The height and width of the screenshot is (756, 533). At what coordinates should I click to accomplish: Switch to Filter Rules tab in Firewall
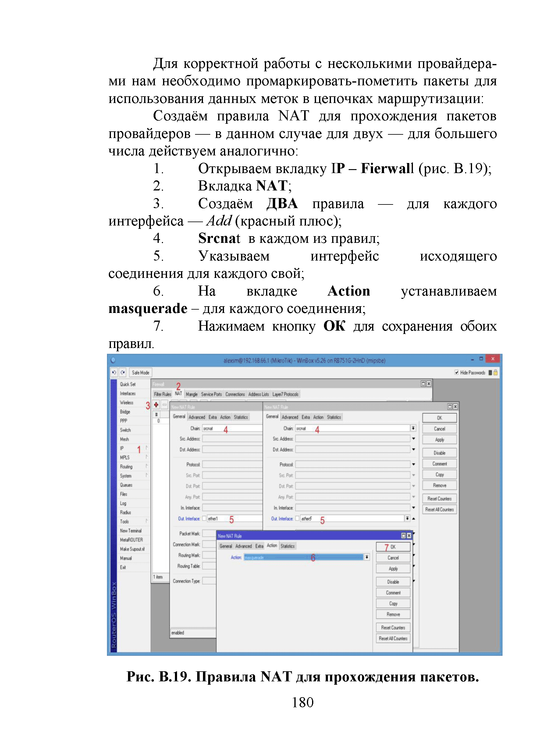point(162,394)
